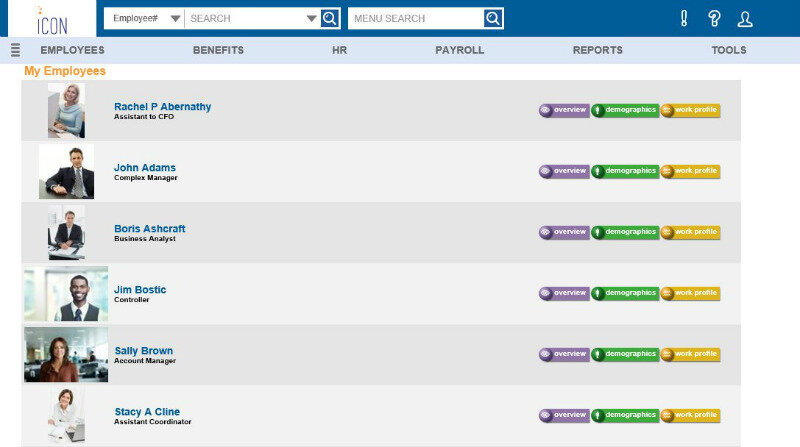Open the alerts exclamation icon
Image resolution: width=800 pixels, height=447 pixels.
684,18
